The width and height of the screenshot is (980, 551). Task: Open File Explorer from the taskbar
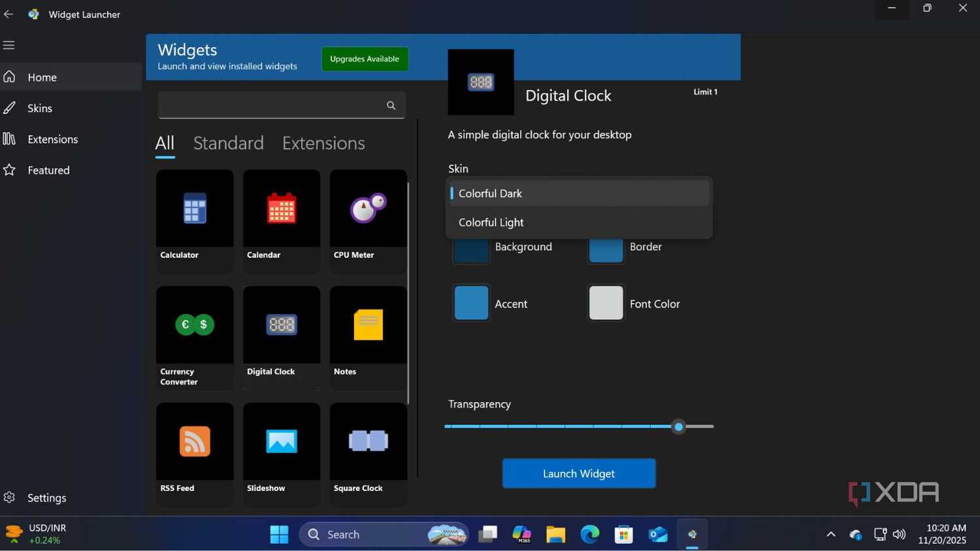(556, 534)
